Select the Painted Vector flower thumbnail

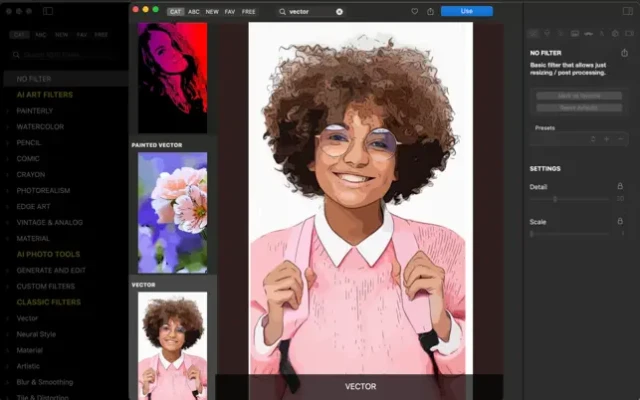click(172, 213)
